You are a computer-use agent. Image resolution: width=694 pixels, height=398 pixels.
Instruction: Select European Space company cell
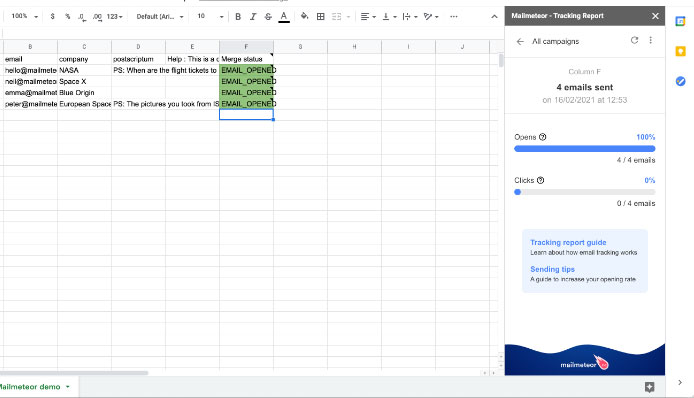tap(84, 104)
